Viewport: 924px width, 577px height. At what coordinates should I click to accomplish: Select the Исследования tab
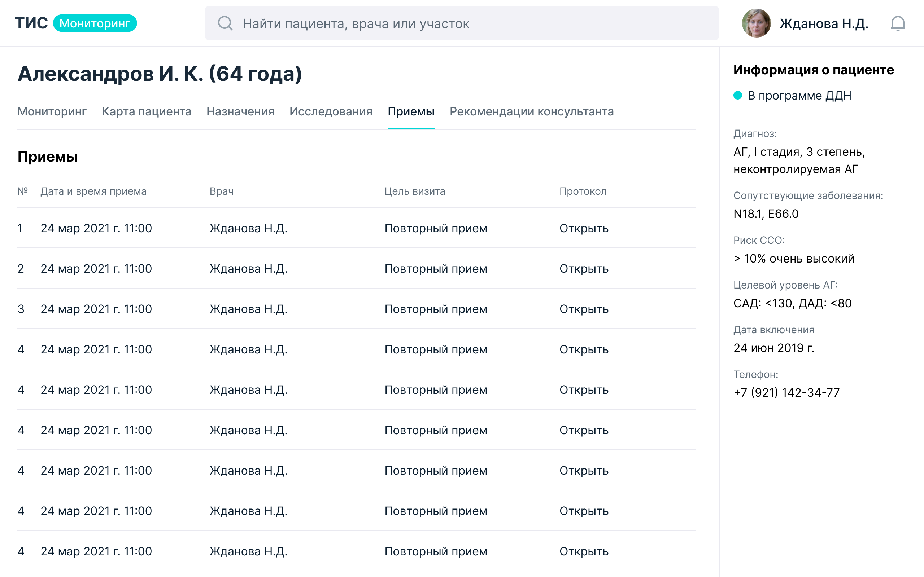(331, 111)
